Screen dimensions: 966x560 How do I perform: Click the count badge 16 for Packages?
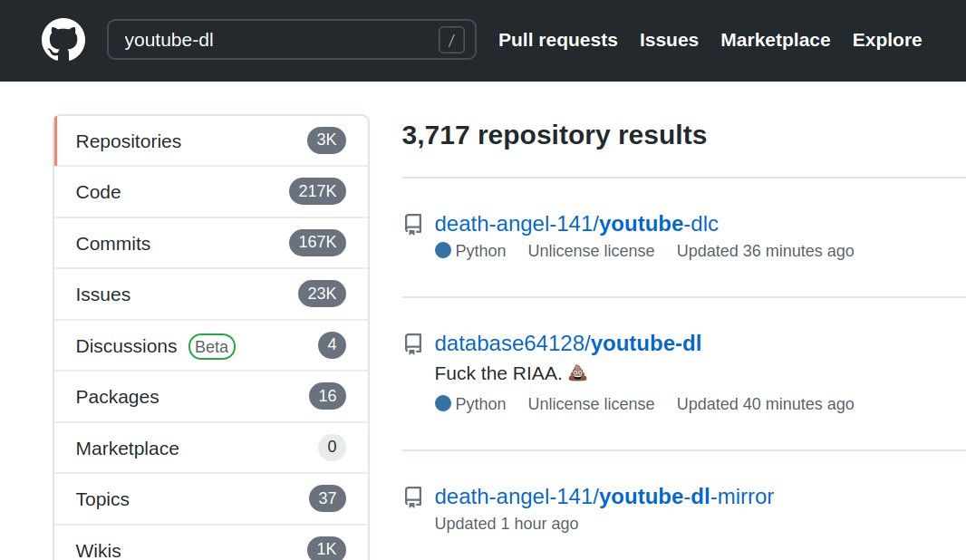(x=327, y=395)
